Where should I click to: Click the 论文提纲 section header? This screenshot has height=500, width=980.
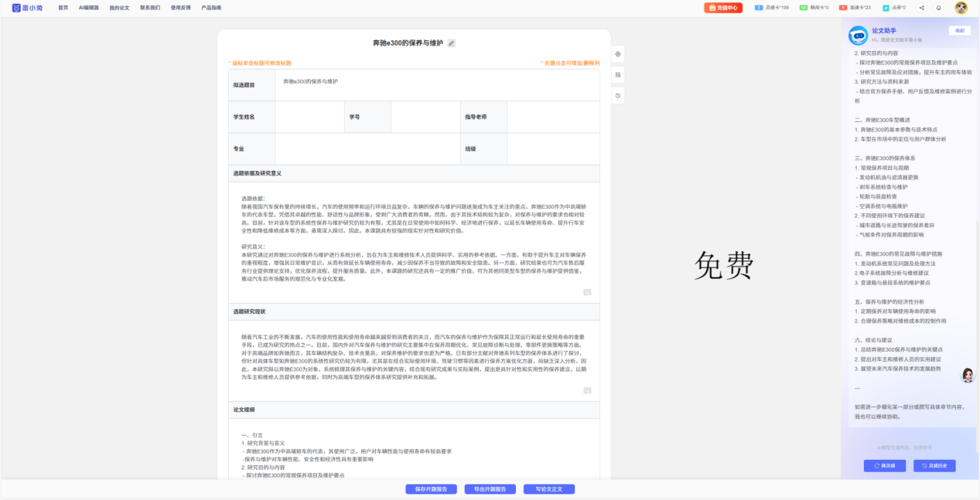coord(414,410)
